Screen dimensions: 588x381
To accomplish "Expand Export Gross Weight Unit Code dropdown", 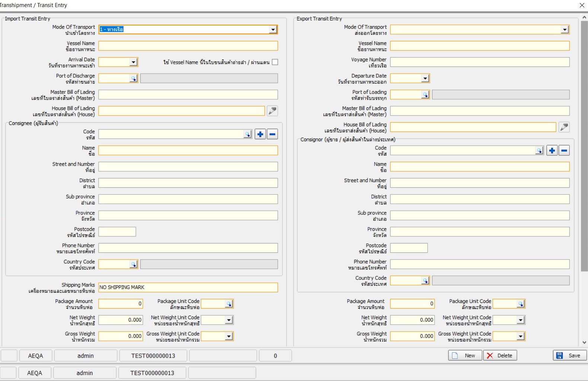I will click(521, 336).
